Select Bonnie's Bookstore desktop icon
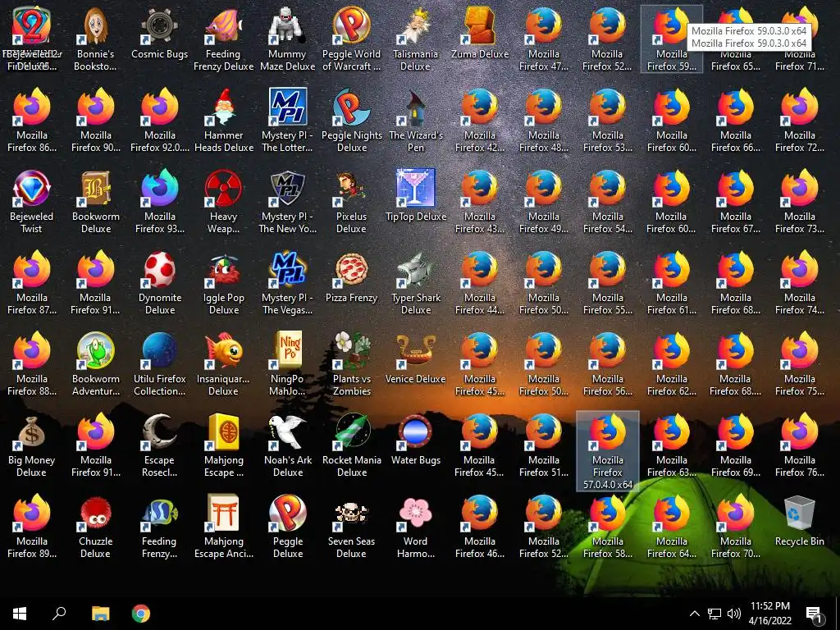The width and height of the screenshot is (840, 630). tap(95, 39)
